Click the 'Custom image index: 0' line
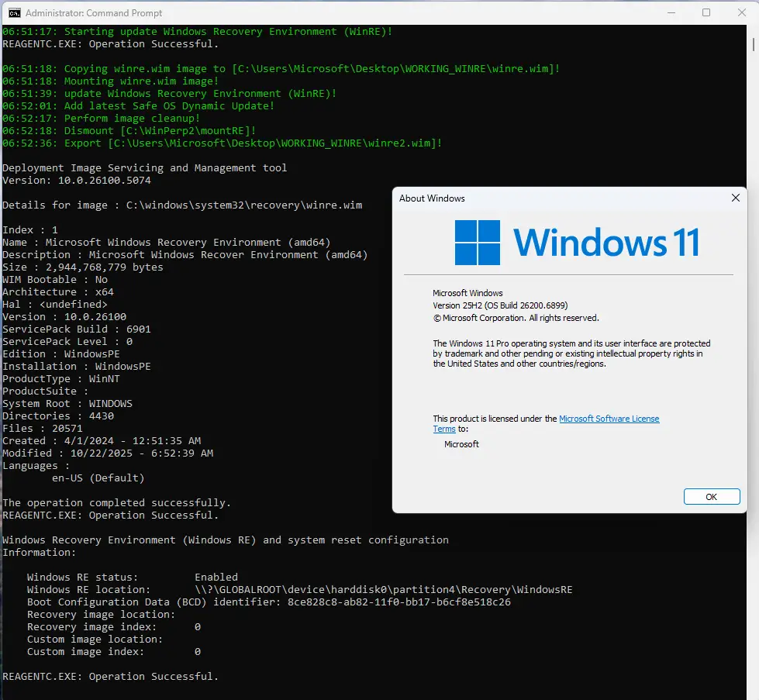The image size is (759, 700). click(114, 652)
